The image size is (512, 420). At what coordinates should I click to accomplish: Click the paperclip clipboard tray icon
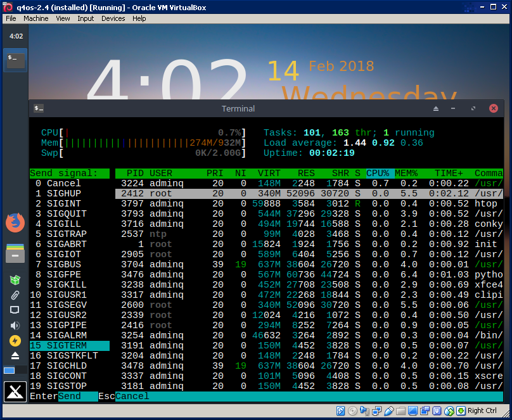coord(15,295)
